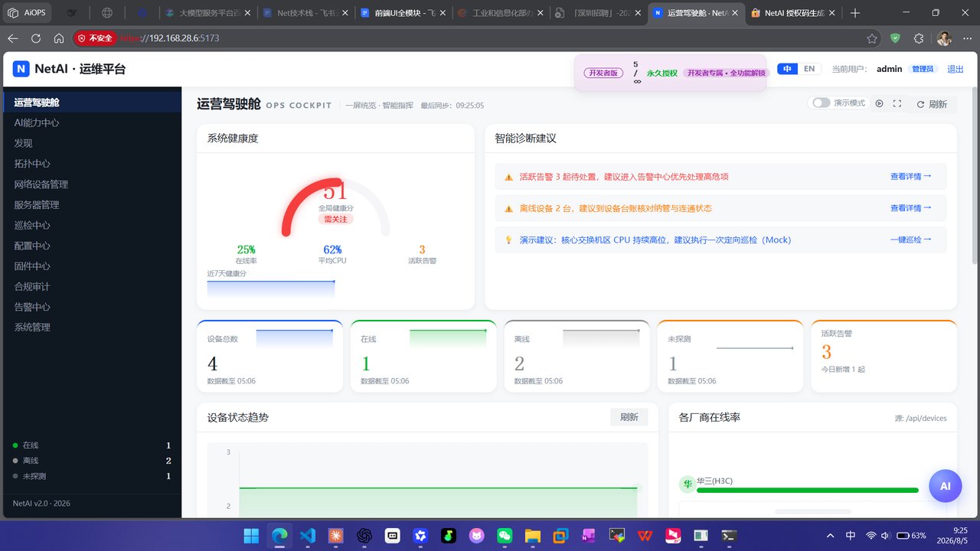Viewport: 980px width, 551px height.
Task: Start the presentation play icon
Action: (880, 103)
